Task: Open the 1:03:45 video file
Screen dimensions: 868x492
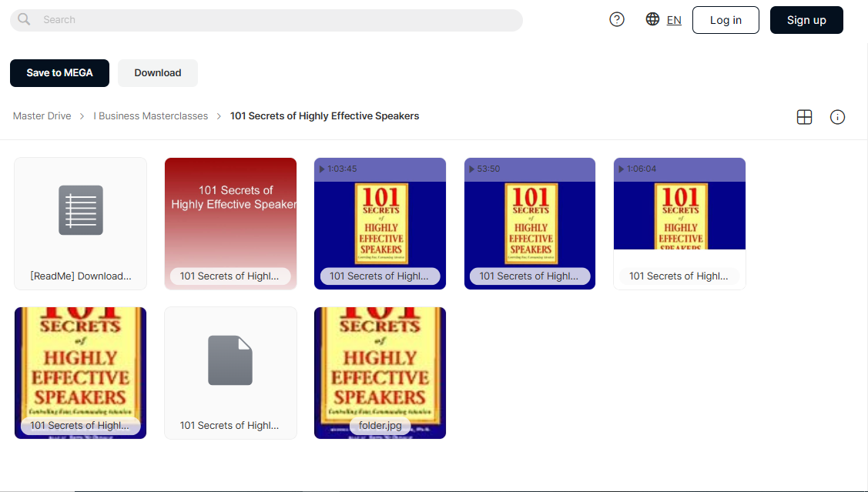Action: [380, 223]
